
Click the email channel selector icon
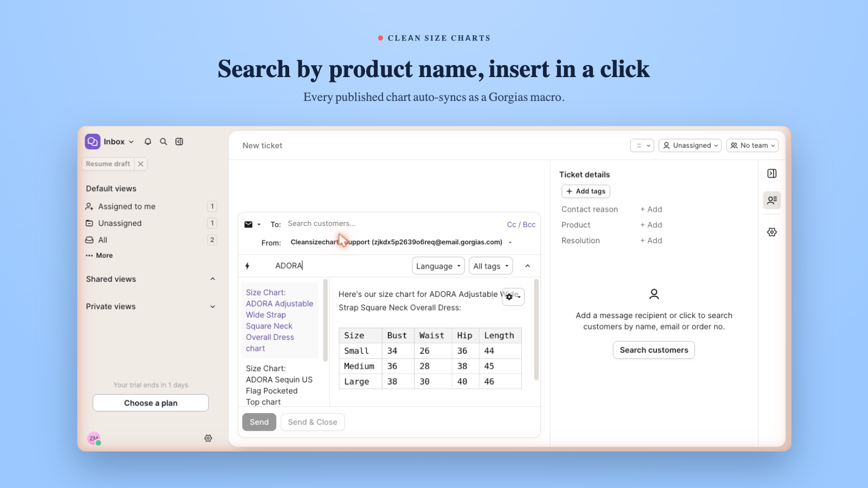coord(252,224)
